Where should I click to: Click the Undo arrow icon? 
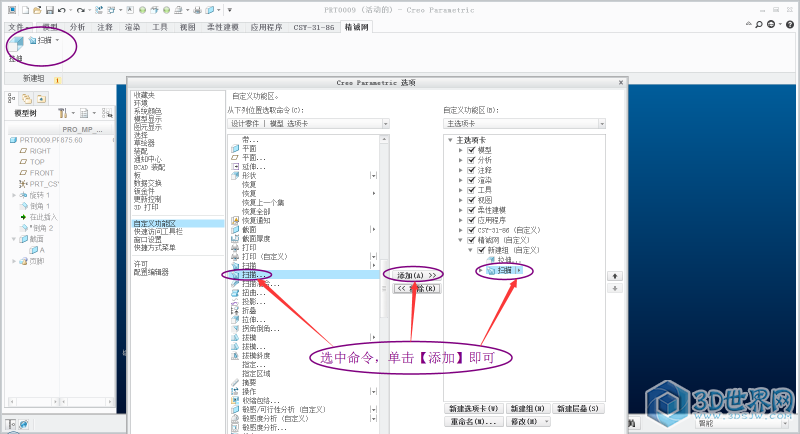(61, 10)
